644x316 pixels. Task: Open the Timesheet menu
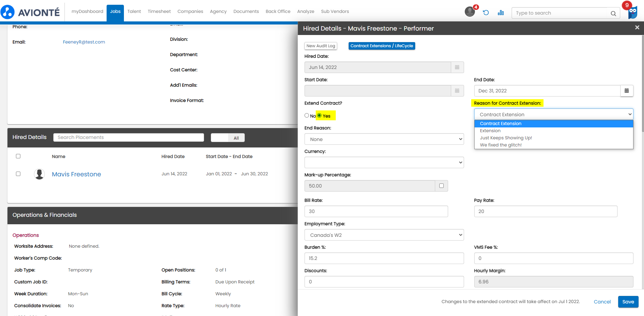pyautogui.click(x=159, y=12)
